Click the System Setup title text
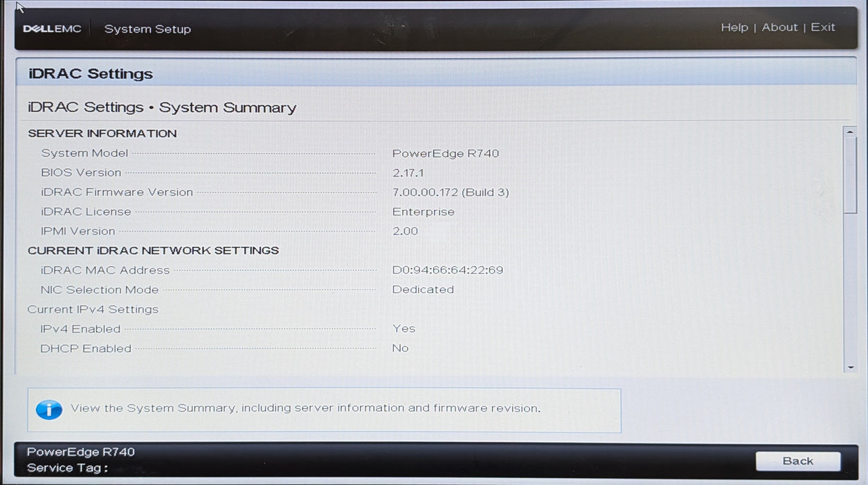Viewport: 868px width, 485px height. (147, 29)
